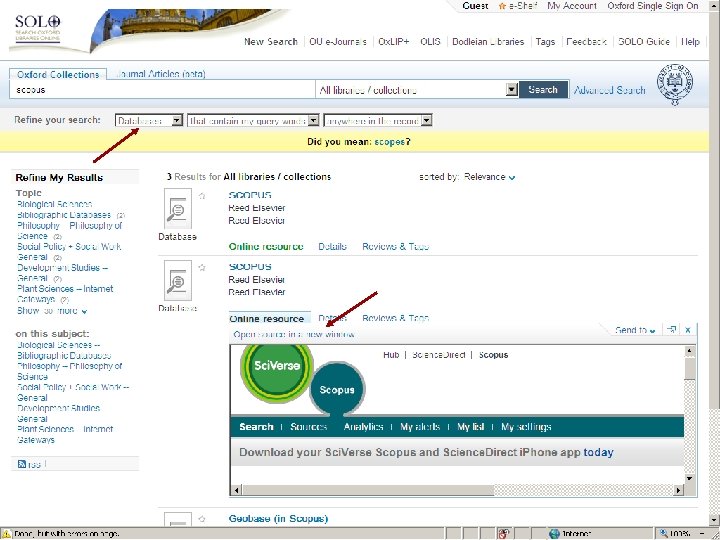720x540 pixels.
Task: Open OU e-Journals
Action: point(338,42)
